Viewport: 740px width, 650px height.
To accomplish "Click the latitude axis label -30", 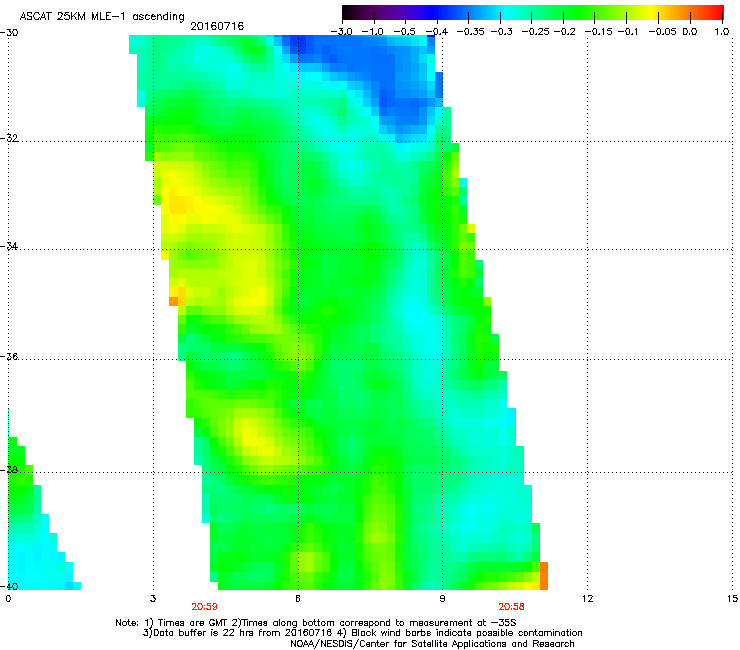I will (9, 33).
